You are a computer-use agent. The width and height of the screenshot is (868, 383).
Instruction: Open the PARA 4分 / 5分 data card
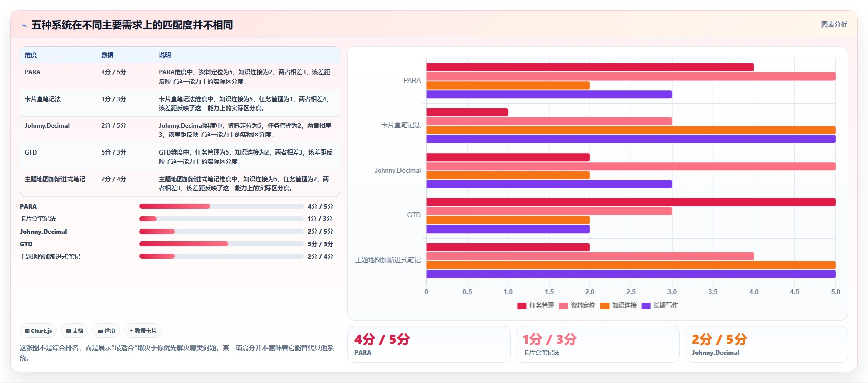pyautogui.click(x=429, y=344)
